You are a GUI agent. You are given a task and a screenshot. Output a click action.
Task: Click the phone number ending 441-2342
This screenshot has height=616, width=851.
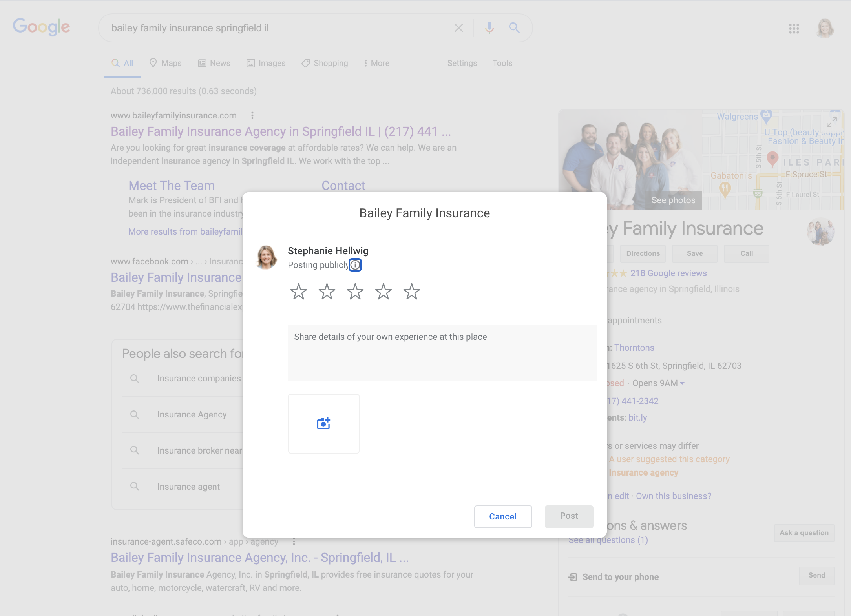633,401
